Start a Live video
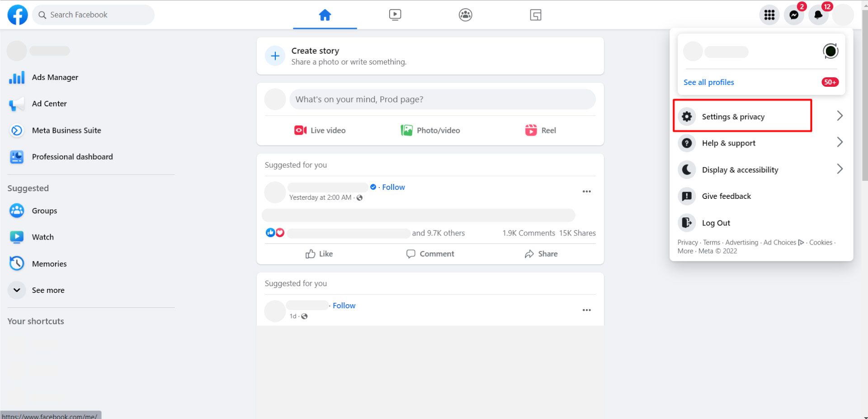This screenshot has height=419, width=868. tap(320, 131)
